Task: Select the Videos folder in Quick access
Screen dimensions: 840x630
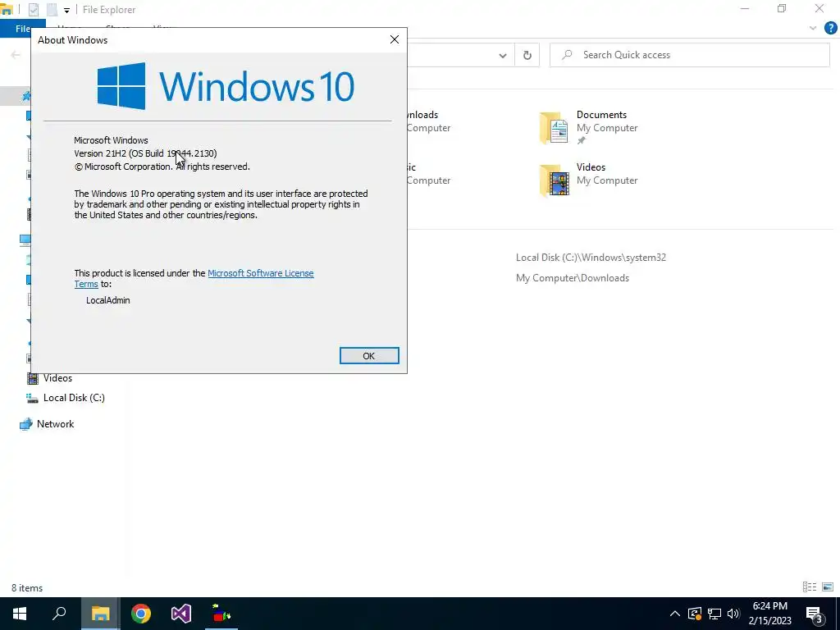Action: coord(554,180)
